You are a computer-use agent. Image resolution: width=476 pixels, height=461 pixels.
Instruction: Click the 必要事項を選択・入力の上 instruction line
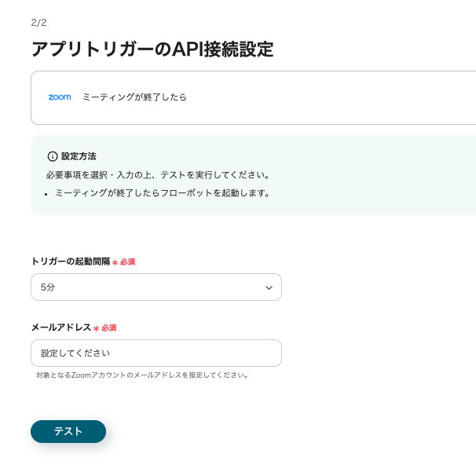[x=158, y=174]
